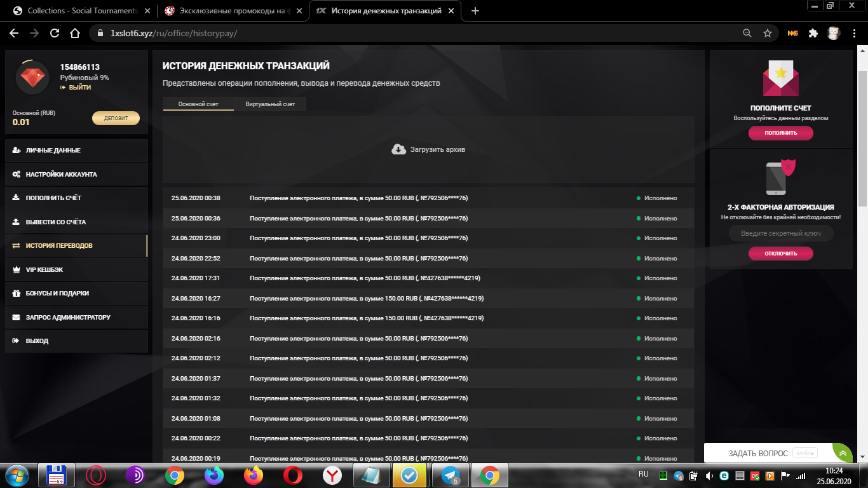Open the browser home page icon
Image resolution: width=868 pixels, height=488 pixels.
click(75, 33)
